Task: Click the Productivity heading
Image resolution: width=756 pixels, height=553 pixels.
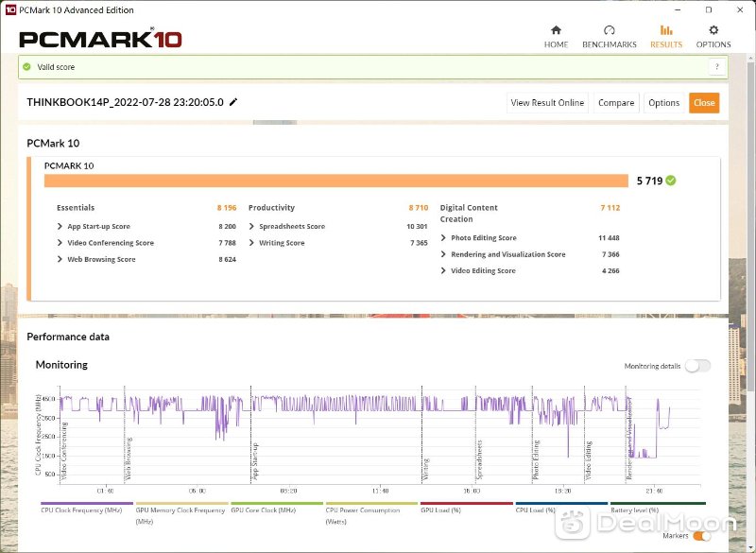Action: (x=271, y=207)
